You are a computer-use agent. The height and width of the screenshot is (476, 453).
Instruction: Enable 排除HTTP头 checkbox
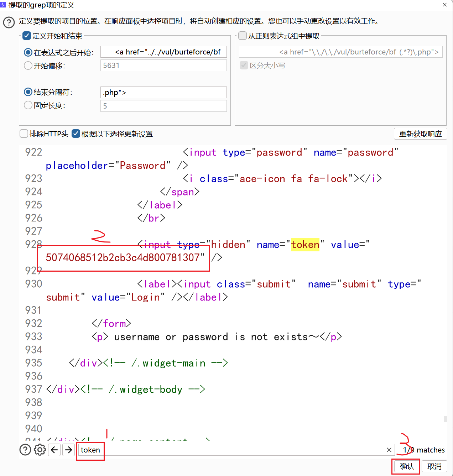[x=24, y=134]
